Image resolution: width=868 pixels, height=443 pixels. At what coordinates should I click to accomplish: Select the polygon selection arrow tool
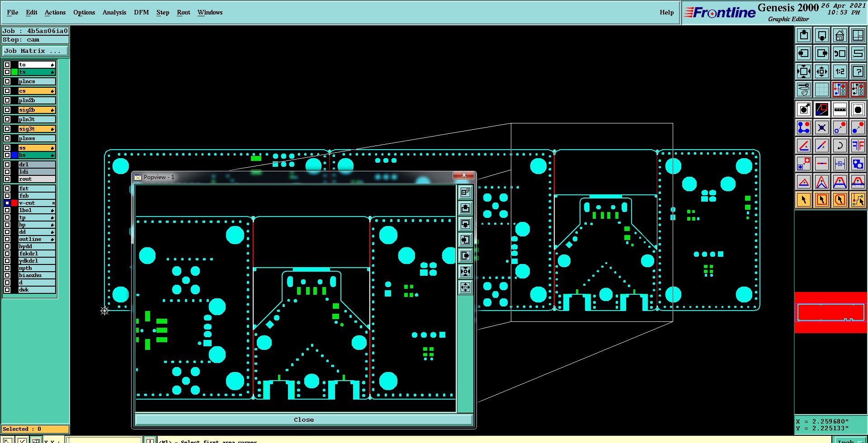(x=840, y=199)
